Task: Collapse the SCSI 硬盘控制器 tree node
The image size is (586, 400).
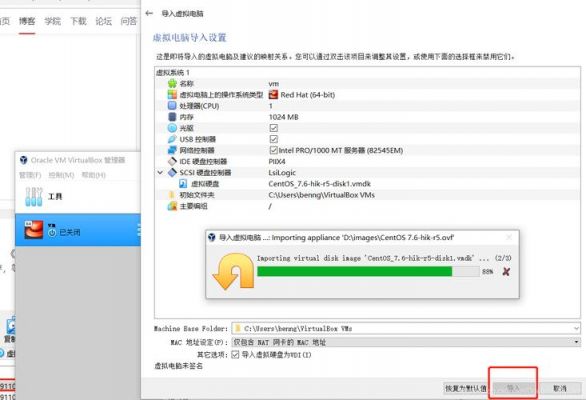Action: click(160, 172)
